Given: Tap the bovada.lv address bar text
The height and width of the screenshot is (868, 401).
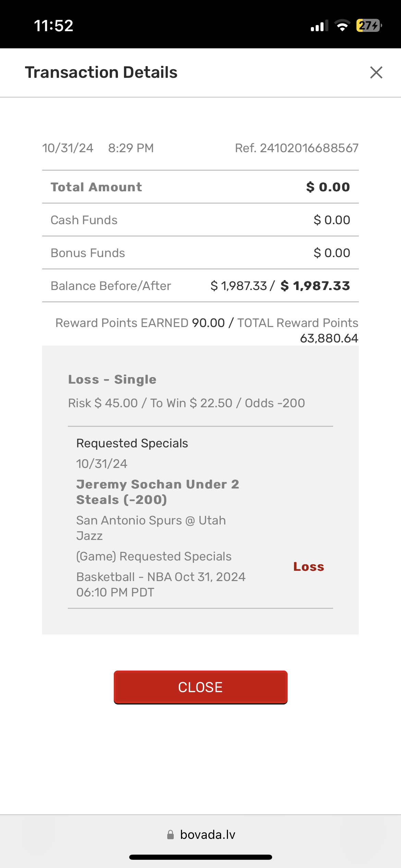Looking at the screenshot, I should pos(208,835).
